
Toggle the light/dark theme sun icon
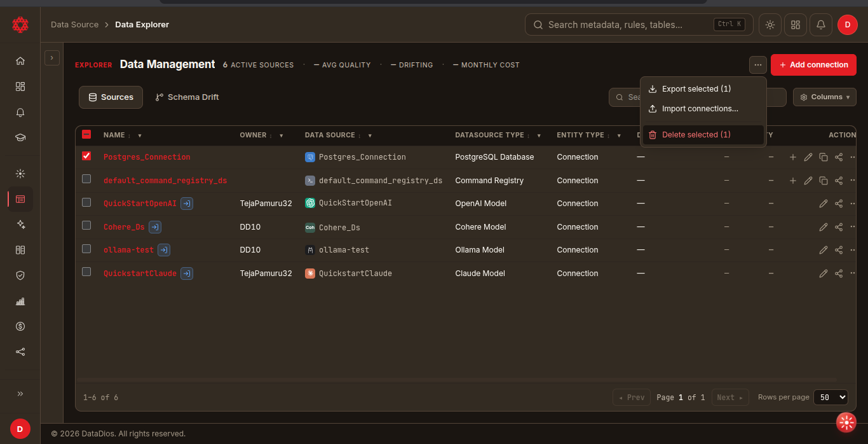(x=770, y=25)
